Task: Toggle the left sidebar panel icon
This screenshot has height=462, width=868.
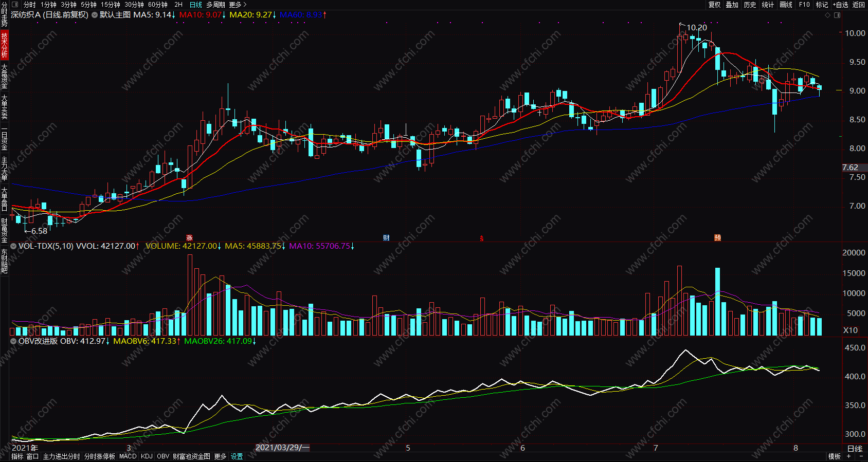Action: coord(14,5)
